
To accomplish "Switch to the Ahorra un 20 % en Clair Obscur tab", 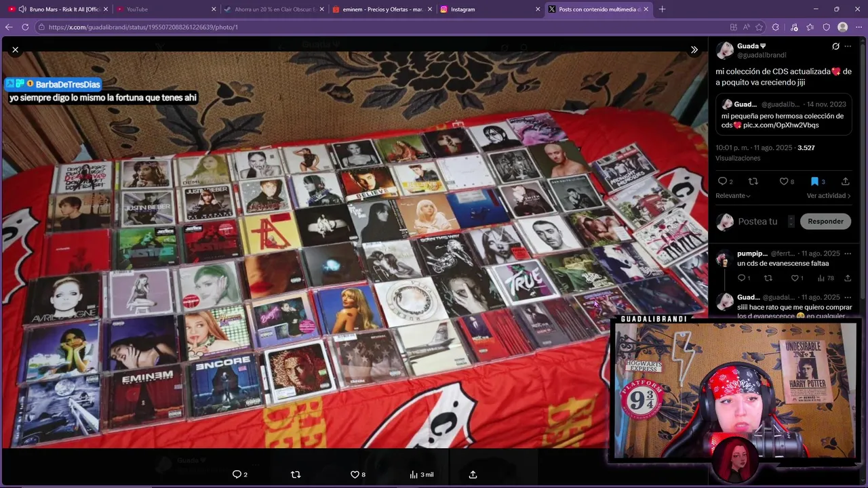I will [x=275, y=9].
